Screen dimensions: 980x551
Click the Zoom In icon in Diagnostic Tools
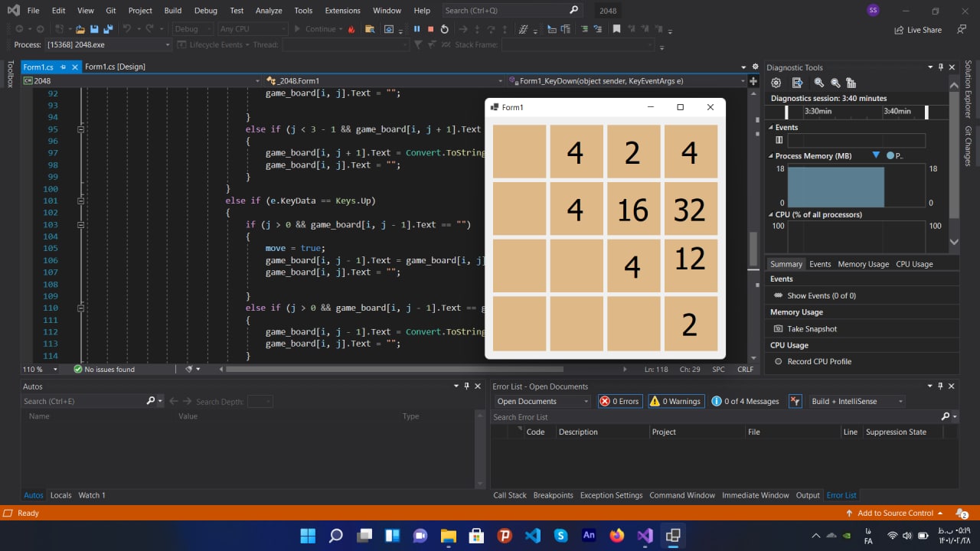818,83
